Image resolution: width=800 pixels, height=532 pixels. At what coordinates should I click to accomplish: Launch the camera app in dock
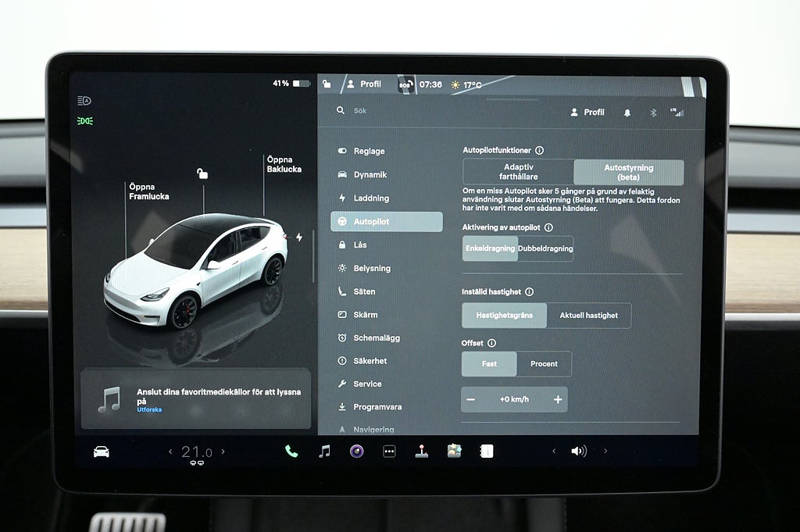pyautogui.click(x=356, y=451)
